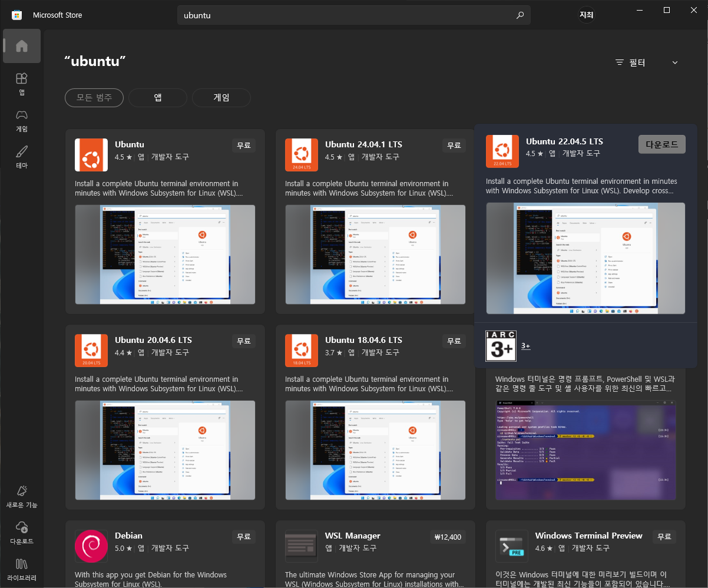The width and height of the screenshot is (708, 588).
Task: Select the 모든 범주 category tab
Action: (x=94, y=98)
